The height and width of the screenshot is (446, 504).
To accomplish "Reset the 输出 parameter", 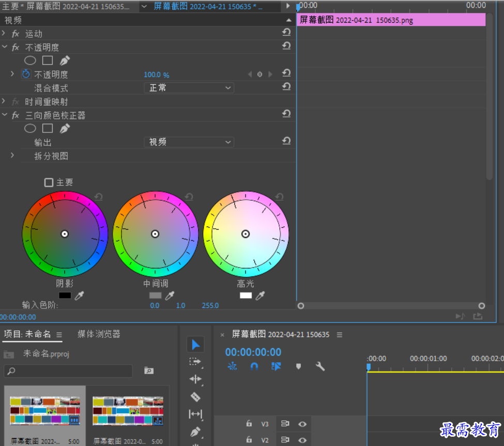I will pos(286,141).
